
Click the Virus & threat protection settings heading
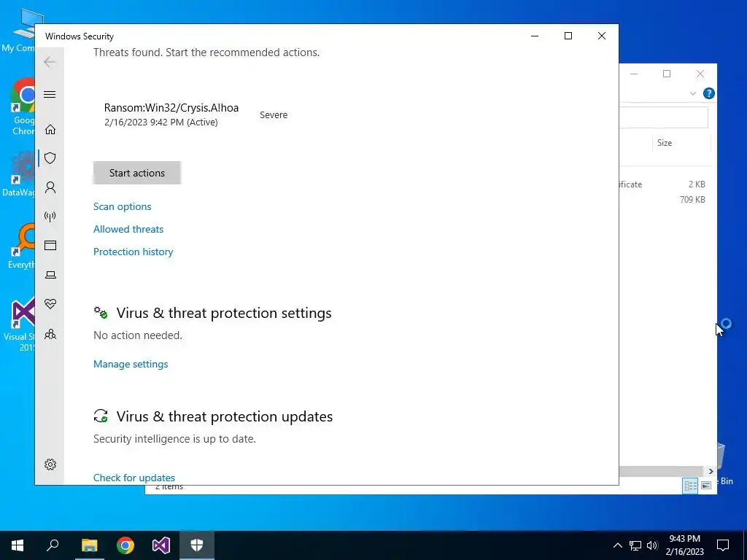pos(224,314)
